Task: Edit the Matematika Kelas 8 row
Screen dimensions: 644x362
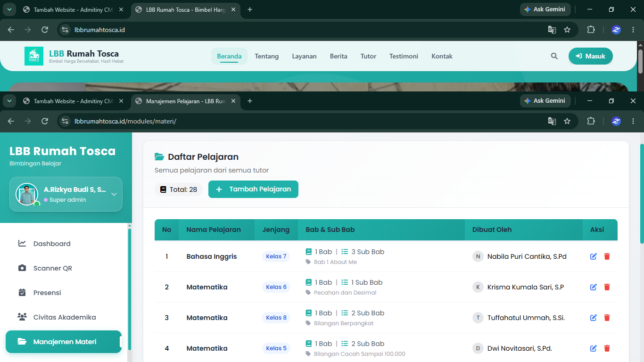Action: [594, 318]
